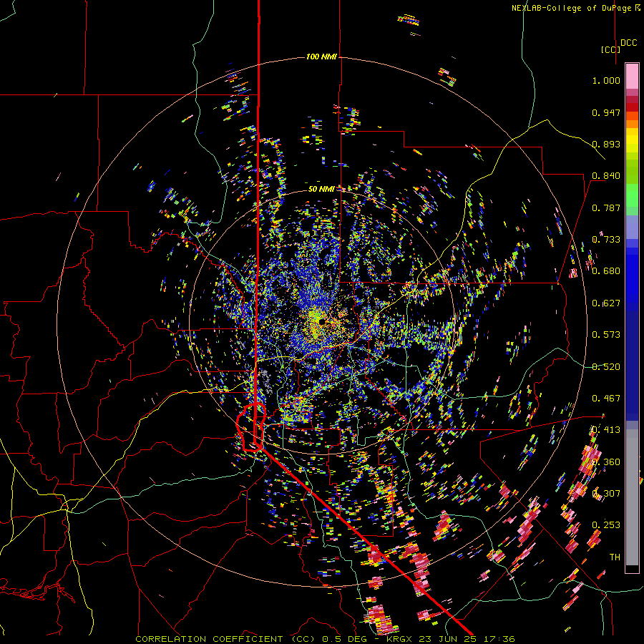
Task: Click the 0.680 legend value
Action: coord(606,271)
